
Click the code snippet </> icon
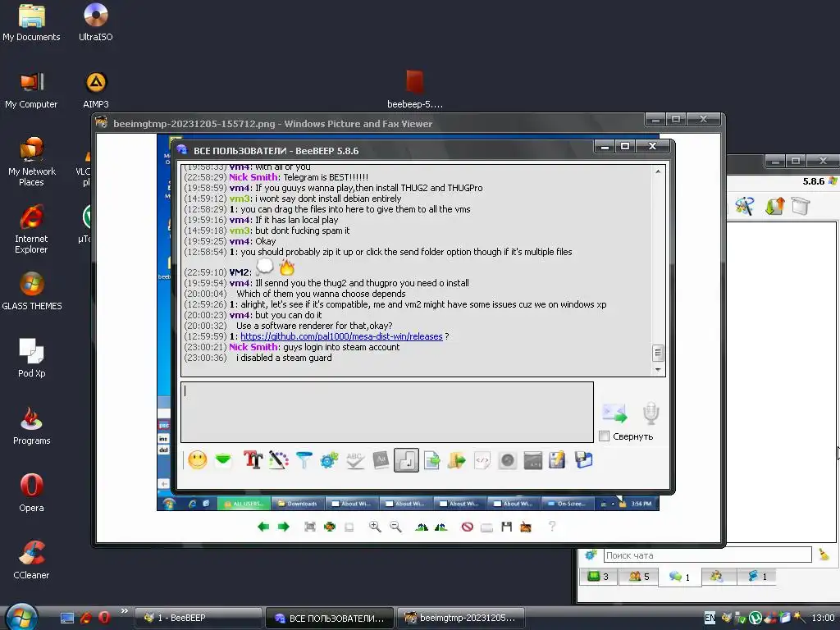[482, 460]
